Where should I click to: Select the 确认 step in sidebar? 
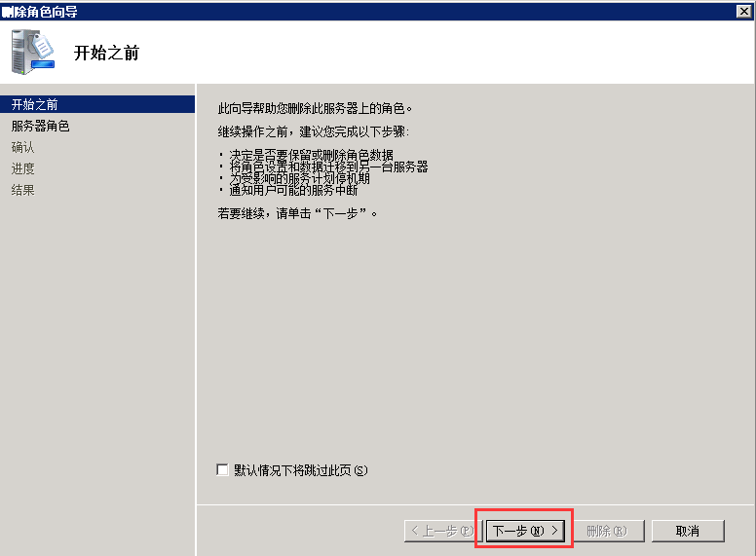22,147
